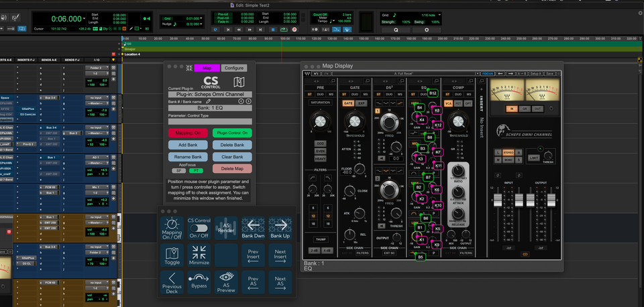
Task: Toggle the red Mapping: On button
Action: pyautogui.click(x=187, y=133)
